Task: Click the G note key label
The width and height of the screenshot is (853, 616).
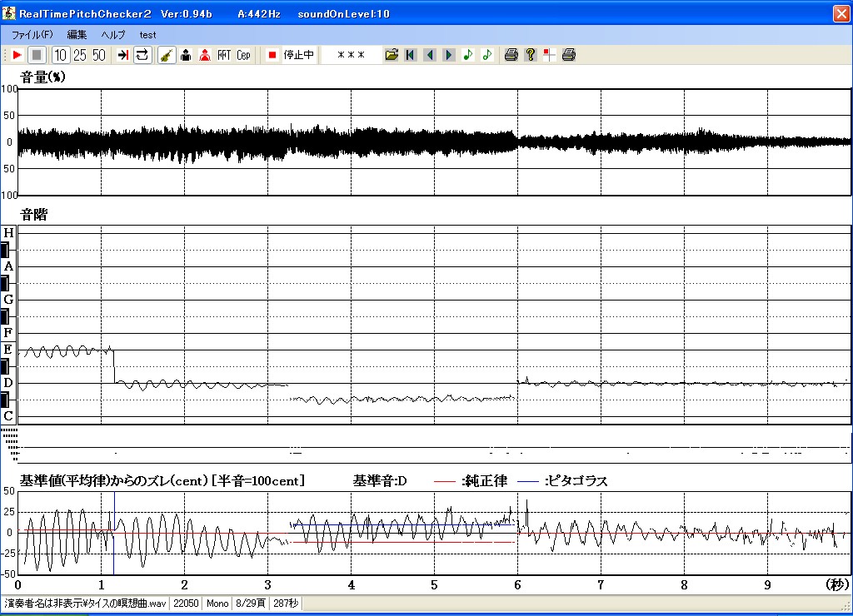Action: 8,300
